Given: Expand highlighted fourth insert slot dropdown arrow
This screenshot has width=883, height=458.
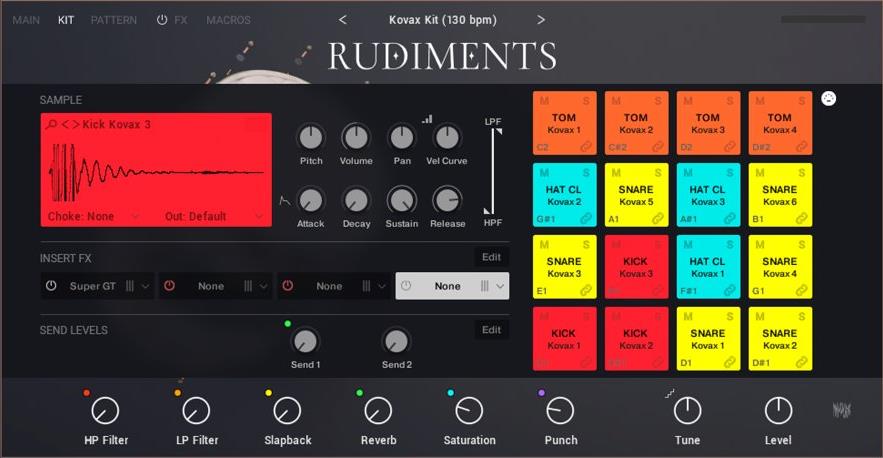Looking at the screenshot, I should pyautogui.click(x=500, y=286).
